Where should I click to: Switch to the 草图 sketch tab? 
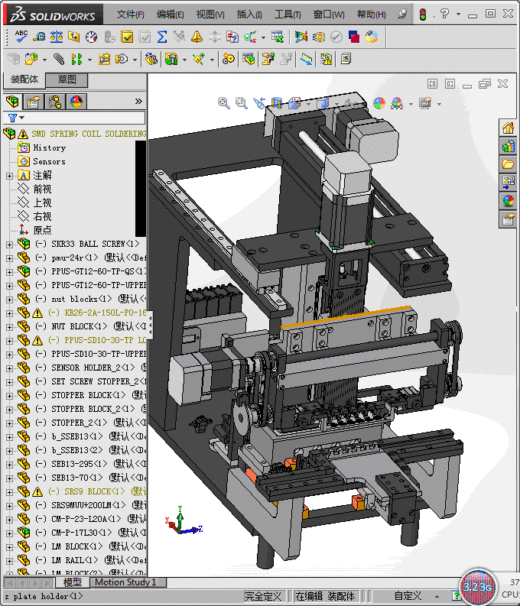point(66,80)
